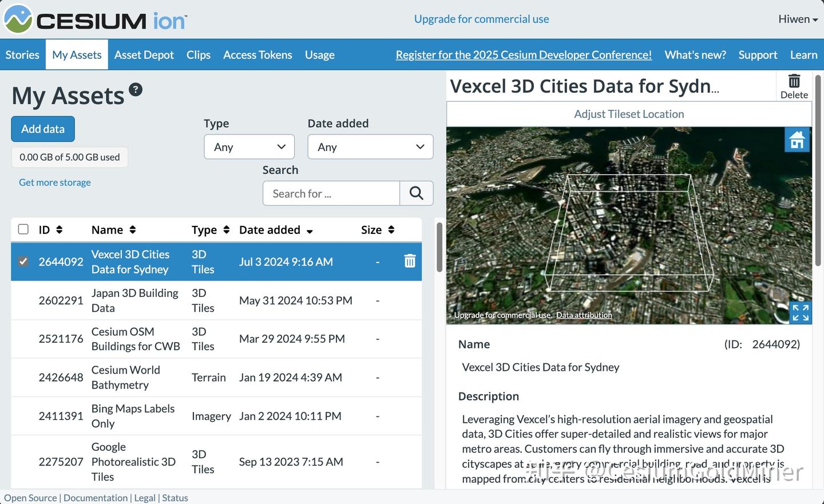
Task: Click the Cesium ion logo
Action: click(96, 19)
